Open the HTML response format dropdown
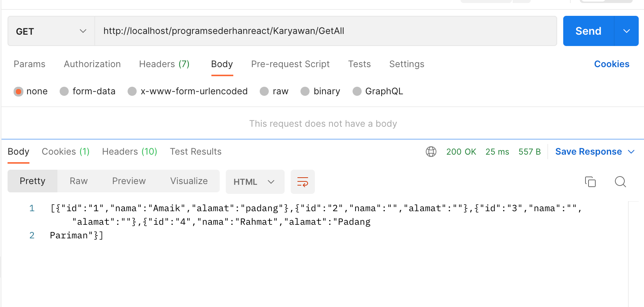Screen dimensions: 644x307 [x=255, y=182]
